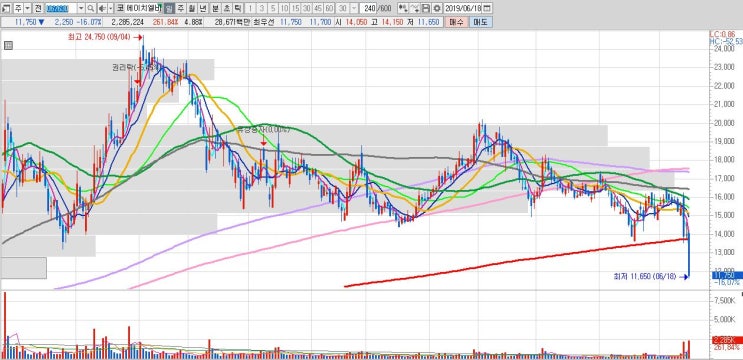Image resolution: width=743 pixels, height=360 pixels.
Task: Select the 5 minute interval button
Action: (273, 9)
